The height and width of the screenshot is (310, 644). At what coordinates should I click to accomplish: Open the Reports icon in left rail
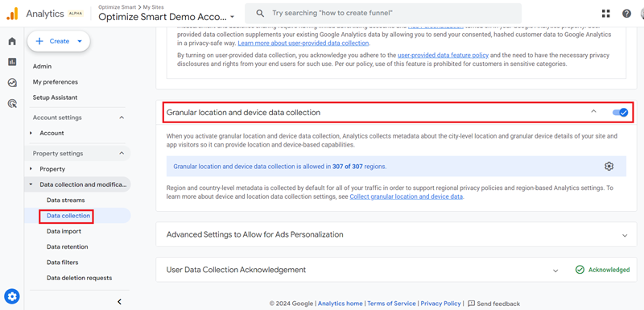[x=12, y=62]
